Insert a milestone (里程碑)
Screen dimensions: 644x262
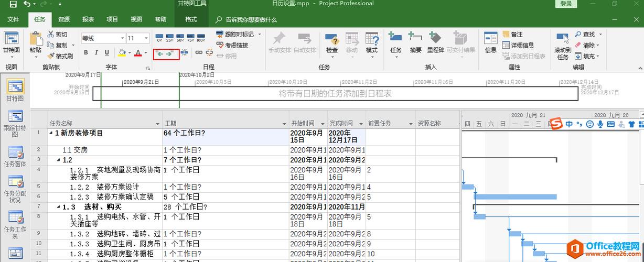tap(435, 43)
